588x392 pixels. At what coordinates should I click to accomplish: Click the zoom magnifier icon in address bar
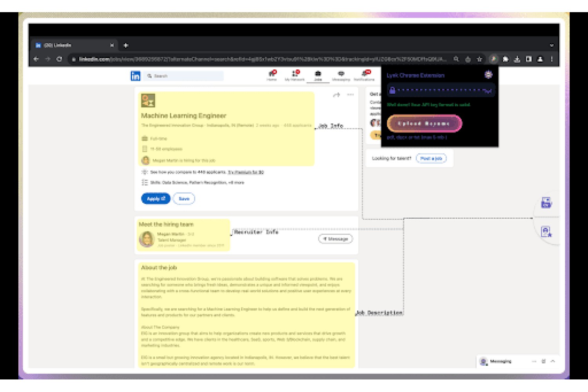pos(456,59)
